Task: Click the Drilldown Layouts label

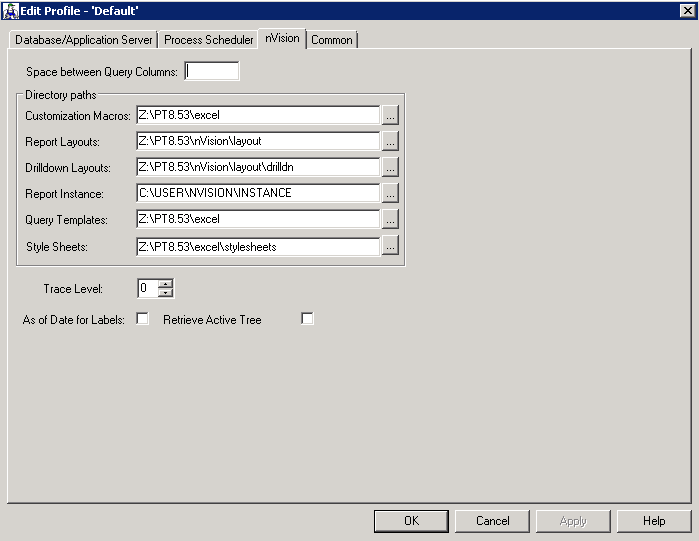Action: pos(68,168)
